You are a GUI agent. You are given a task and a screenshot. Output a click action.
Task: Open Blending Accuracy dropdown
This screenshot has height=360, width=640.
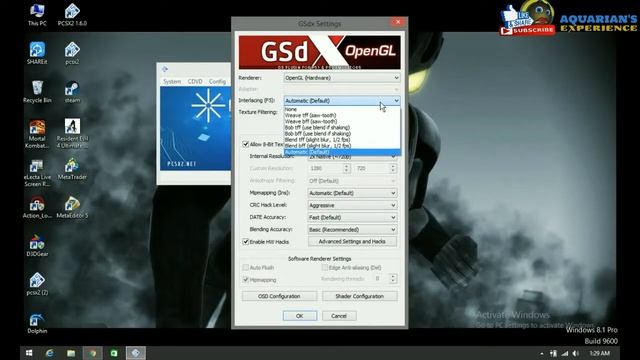coord(352,230)
